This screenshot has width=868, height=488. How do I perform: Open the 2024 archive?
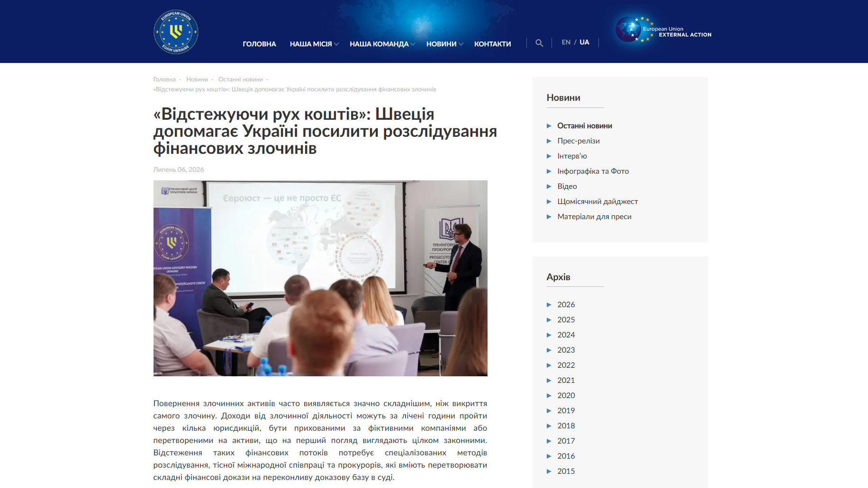pyautogui.click(x=566, y=335)
